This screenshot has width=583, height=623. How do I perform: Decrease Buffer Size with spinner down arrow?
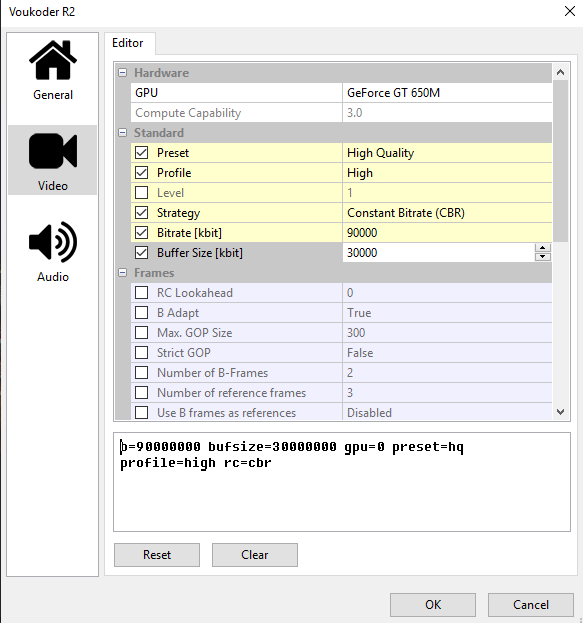click(x=542, y=257)
